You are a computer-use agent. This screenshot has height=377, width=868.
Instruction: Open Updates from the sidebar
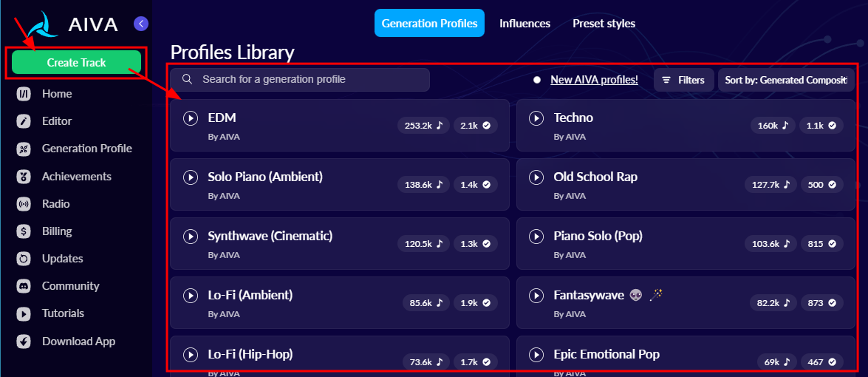pos(63,259)
